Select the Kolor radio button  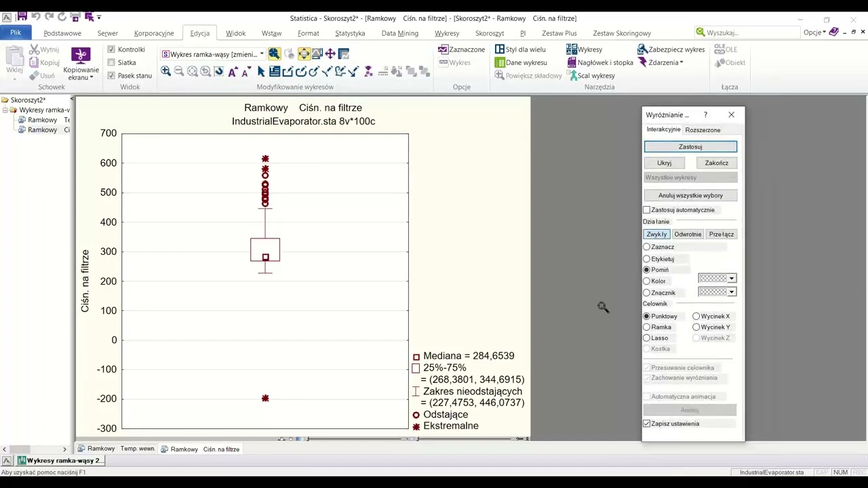(647, 281)
